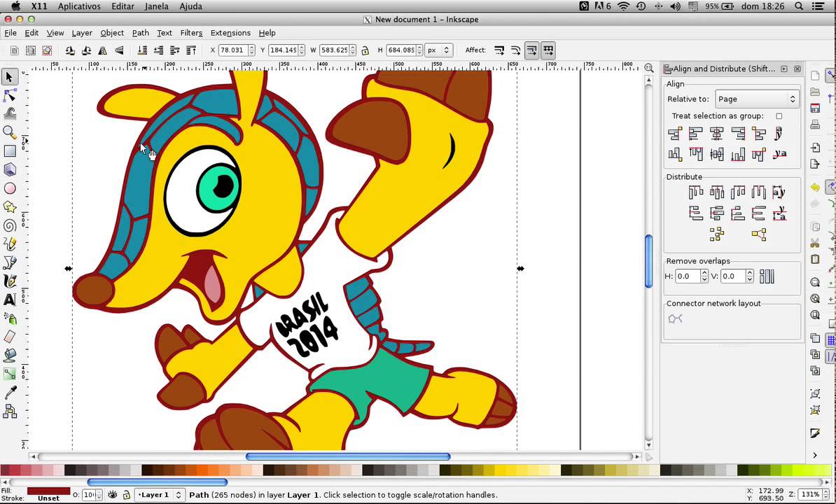
Task: Open the Path menu
Action: [140, 32]
